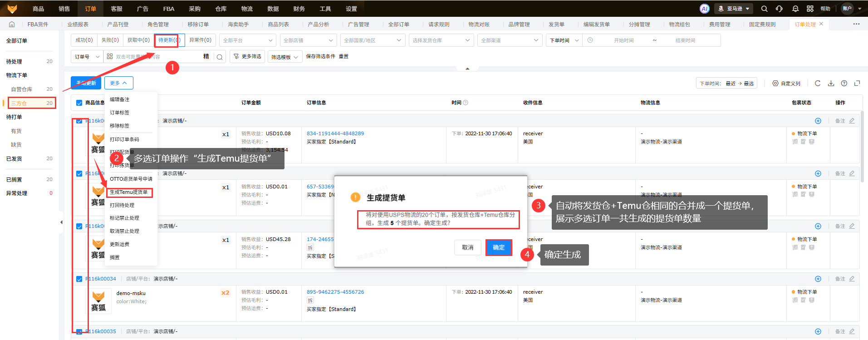
Task: Select 生成Temu提货单 from the menu
Action: pos(129,192)
